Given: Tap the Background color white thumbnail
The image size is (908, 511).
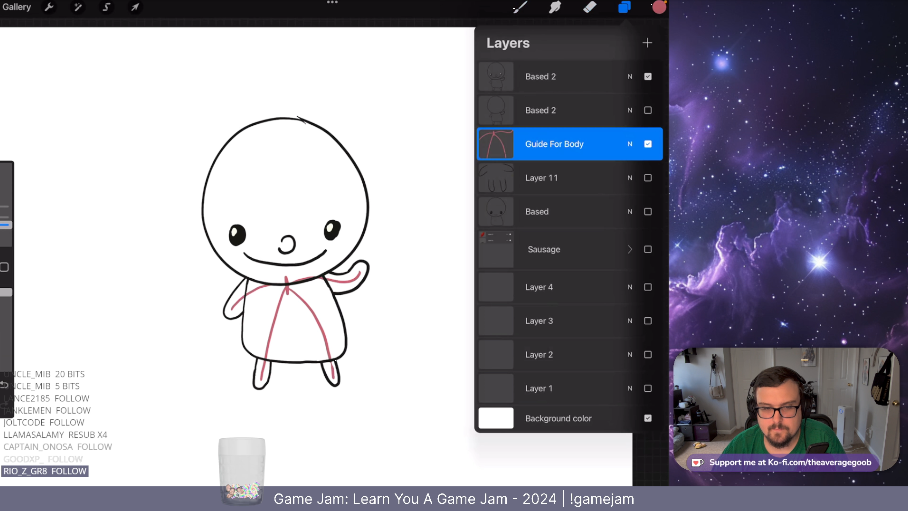Looking at the screenshot, I should coord(496,418).
